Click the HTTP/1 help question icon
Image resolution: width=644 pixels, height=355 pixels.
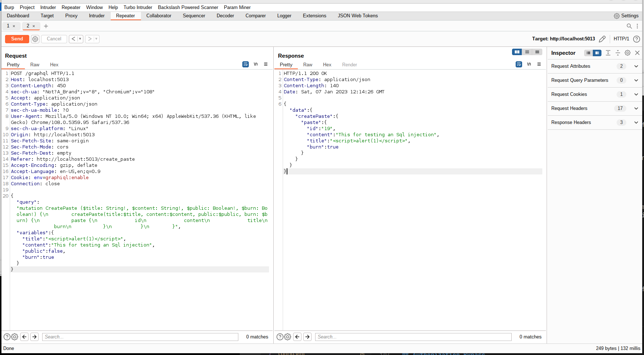[x=637, y=39]
